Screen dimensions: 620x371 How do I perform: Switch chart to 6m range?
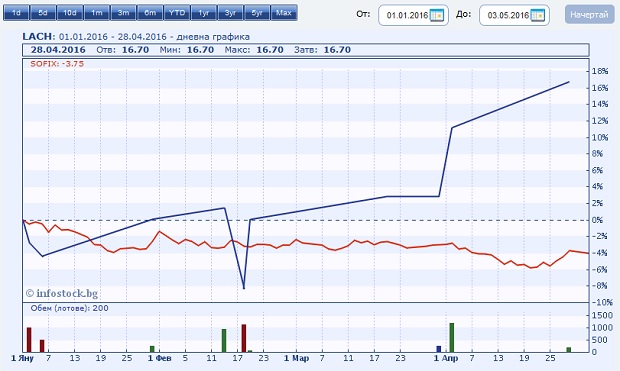click(150, 13)
